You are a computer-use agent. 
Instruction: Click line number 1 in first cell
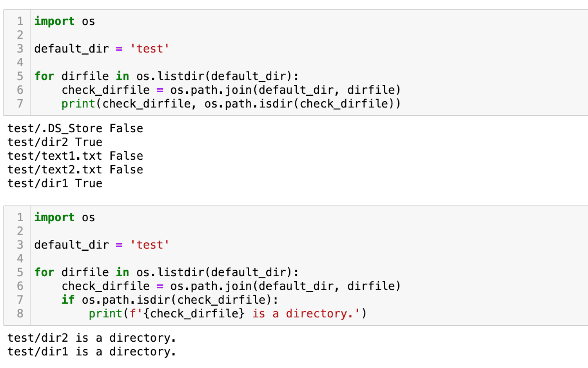[x=20, y=21]
